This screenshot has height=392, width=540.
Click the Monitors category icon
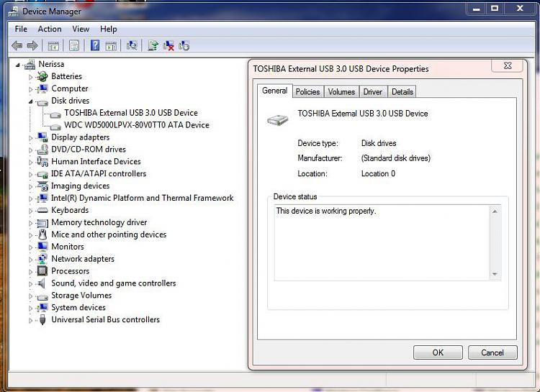pyautogui.click(x=42, y=247)
